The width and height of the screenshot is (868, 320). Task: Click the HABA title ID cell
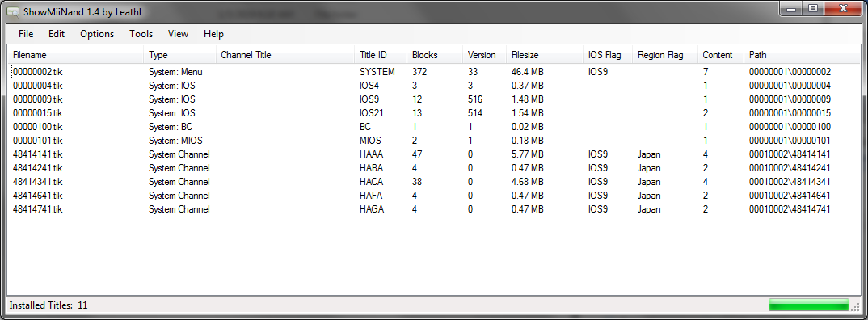point(372,168)
